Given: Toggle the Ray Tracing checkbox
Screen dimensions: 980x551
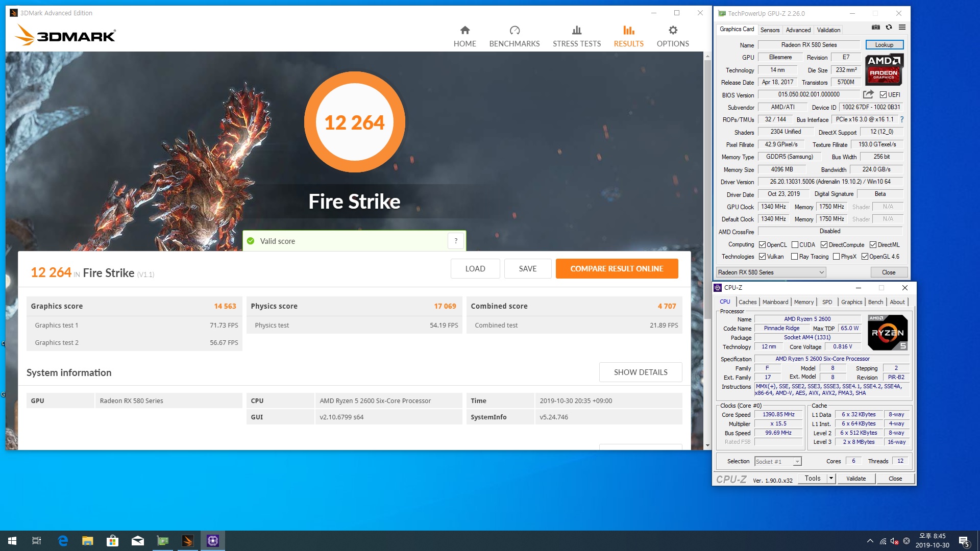Looking at the screenshot, I should point(794,257).
